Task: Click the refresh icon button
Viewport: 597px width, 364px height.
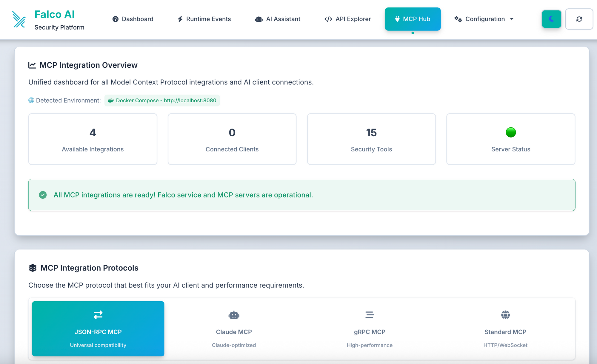Action: tap(579, 19)
